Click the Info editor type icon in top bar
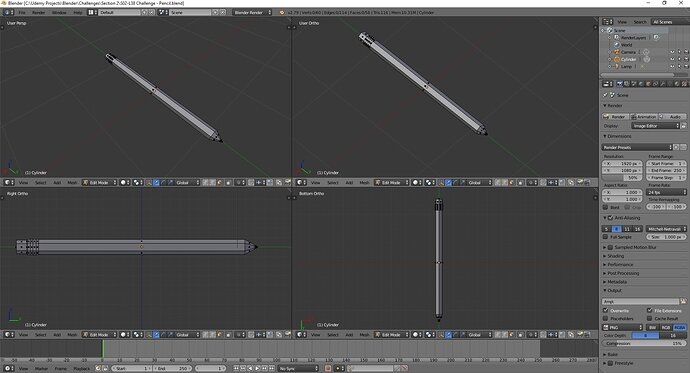Viewport: 690px width, 373px height. (x=8, y=12)
